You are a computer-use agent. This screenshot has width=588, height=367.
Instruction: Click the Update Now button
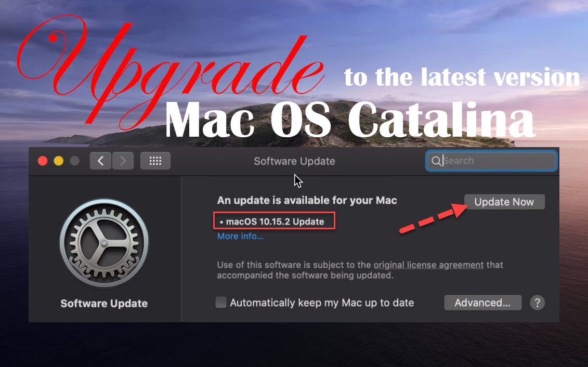point(504,202)
